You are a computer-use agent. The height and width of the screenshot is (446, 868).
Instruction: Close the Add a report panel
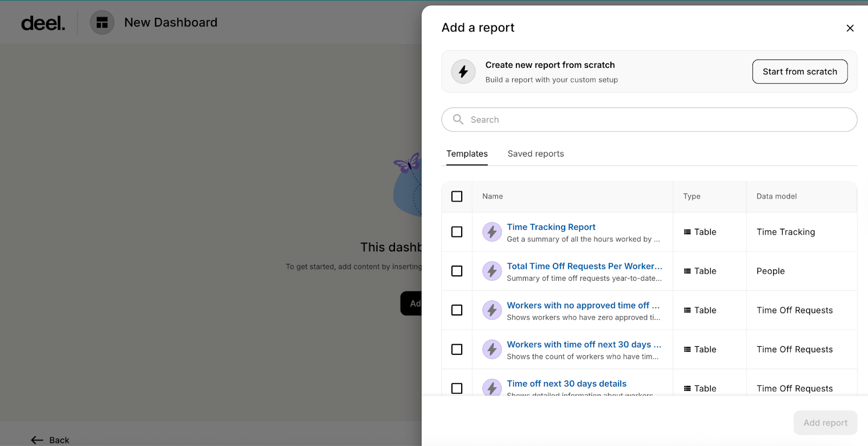point(850,28)
